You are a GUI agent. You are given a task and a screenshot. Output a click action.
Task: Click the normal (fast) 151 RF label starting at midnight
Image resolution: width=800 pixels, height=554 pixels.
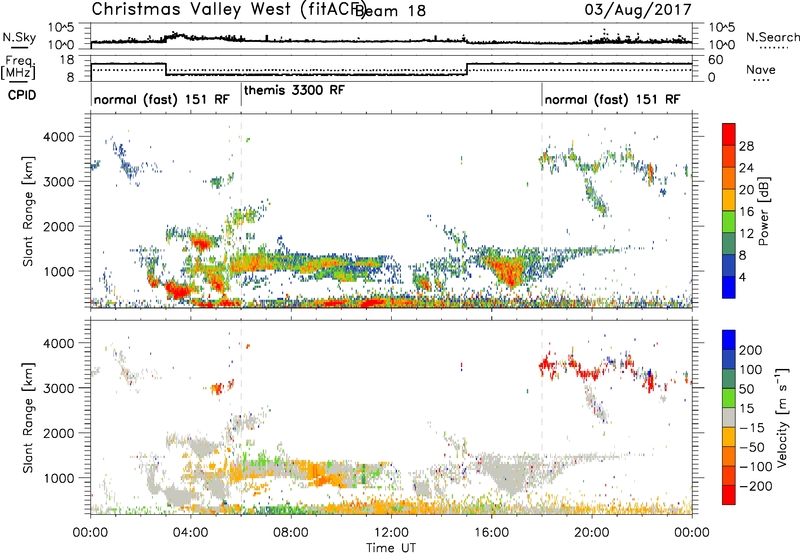162,99
